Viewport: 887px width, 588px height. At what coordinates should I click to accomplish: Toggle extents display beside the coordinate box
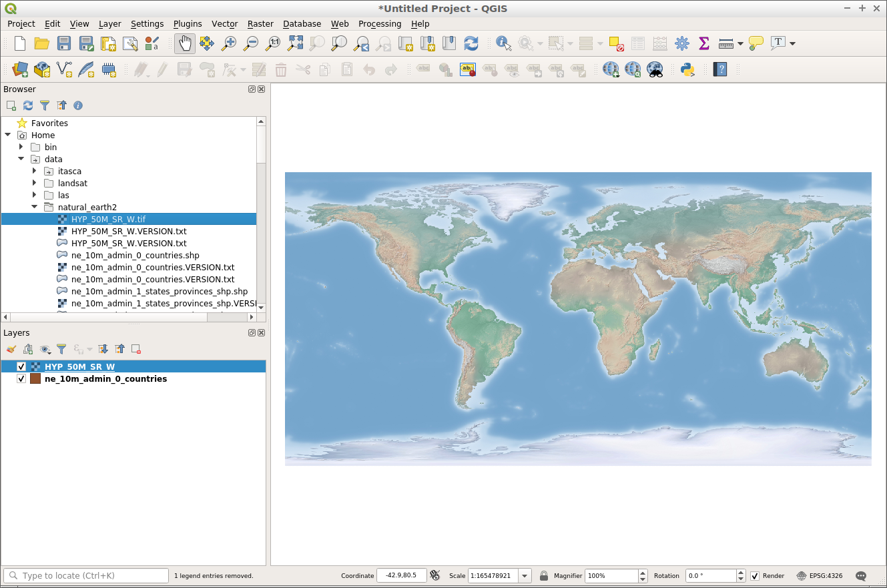[435, 576]
